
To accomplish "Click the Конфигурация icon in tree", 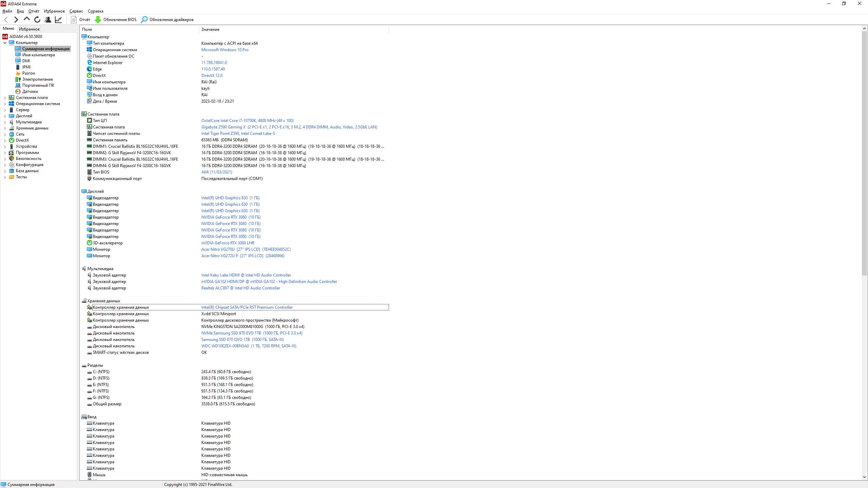I will pos(12,165).
